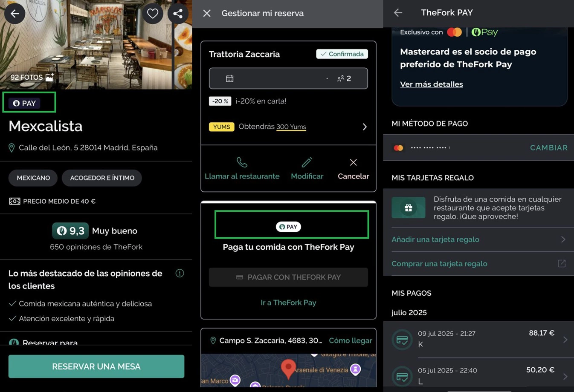The image size is (574, 392).
Task: Tap the TheFork Pay logo next to Mastercard
Action: [485, 32]
